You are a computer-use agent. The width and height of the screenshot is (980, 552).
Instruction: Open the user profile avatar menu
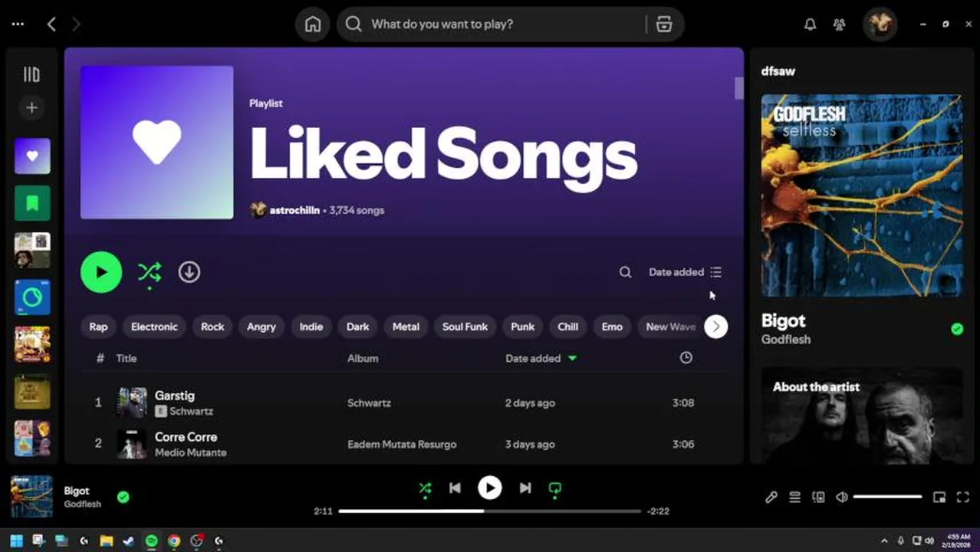click(x=880, y=24)
